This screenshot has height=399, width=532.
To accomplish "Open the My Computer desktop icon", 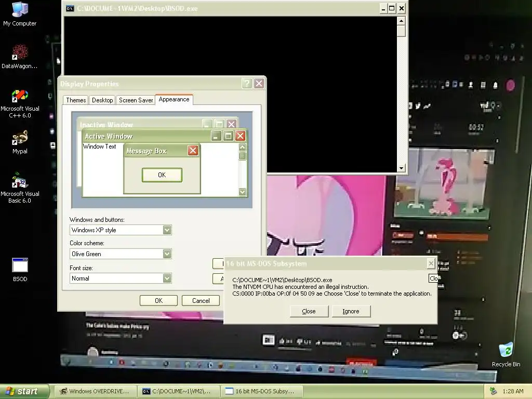I will (x=20, y=14).
